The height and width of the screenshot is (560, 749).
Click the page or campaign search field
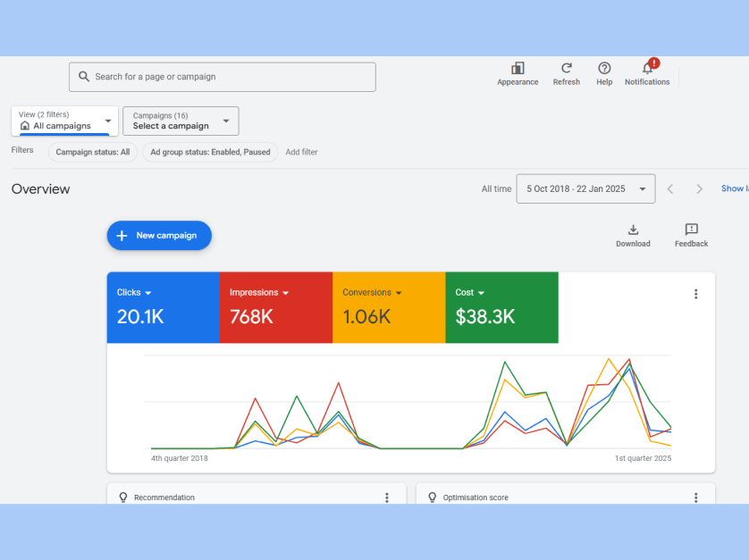pyautogui.click(x=223, y=77)
